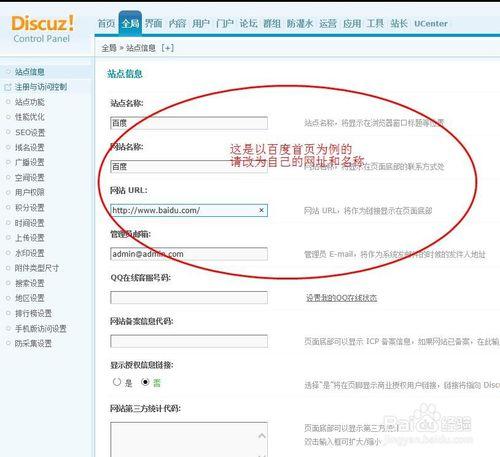Open the 应用 tab

352,23
